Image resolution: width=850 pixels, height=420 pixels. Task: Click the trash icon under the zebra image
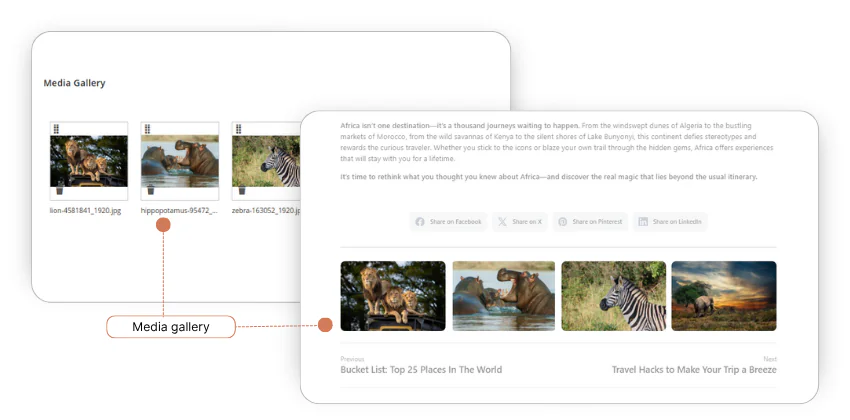pyautogui.click(x=240, y=190)
